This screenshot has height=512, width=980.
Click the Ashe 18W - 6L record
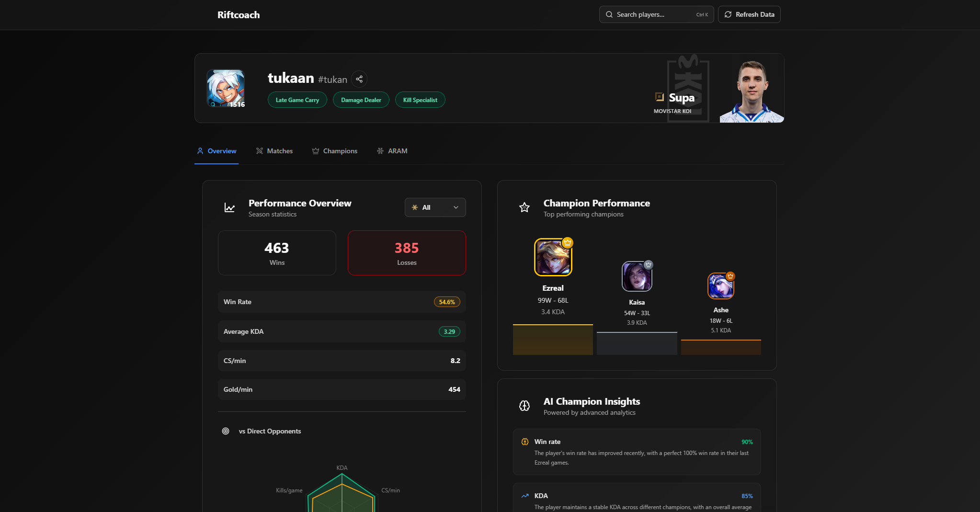coord(721,321)
